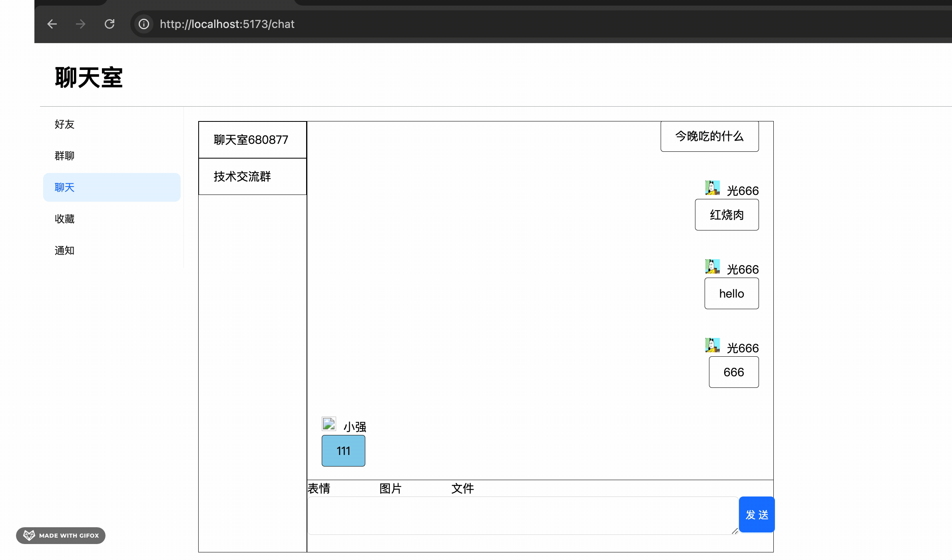Click 光666 avatar above hello message
Viewport: 952px width, 560px height.
pyautogui.click(x=712, y=266)
